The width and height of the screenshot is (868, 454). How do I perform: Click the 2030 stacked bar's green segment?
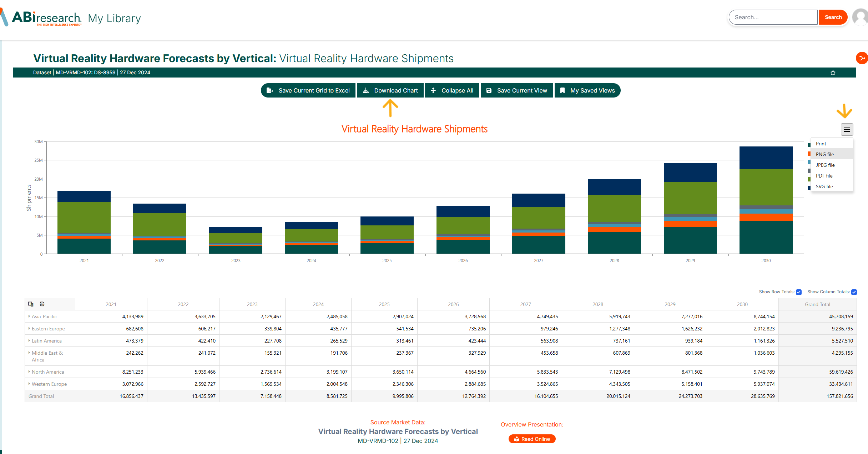pyautogui.click(x=766, y=187)
